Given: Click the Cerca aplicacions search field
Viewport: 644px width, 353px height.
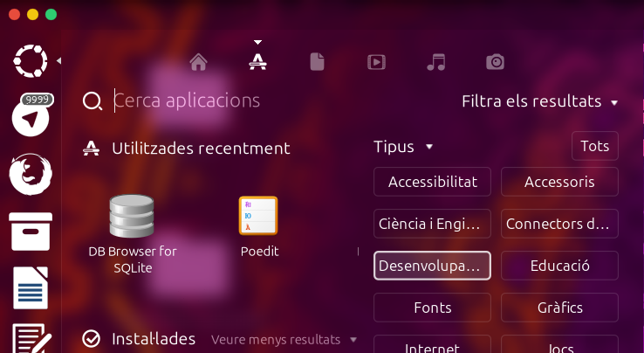Looking at the screenshot, I should pyautogui.click(x=262, y=101).
